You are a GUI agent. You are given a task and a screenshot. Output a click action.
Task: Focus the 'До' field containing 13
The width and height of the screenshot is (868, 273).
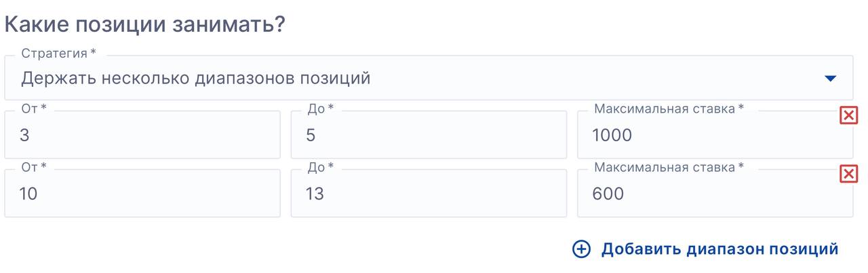(x=428, y=194)
